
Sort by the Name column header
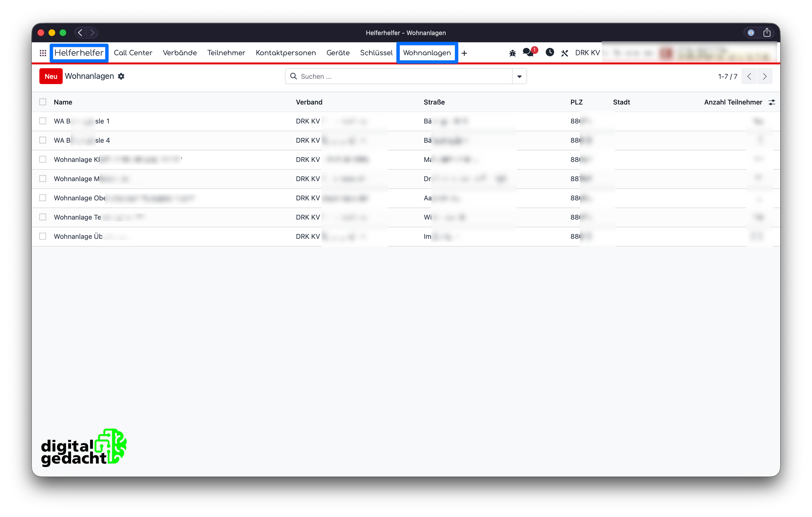point(63,102)
